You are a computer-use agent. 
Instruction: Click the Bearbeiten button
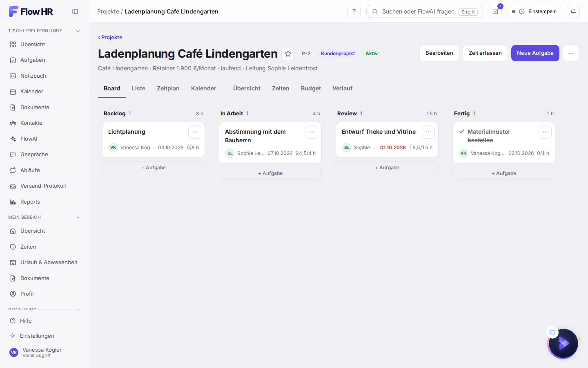(x=439, y=53)
